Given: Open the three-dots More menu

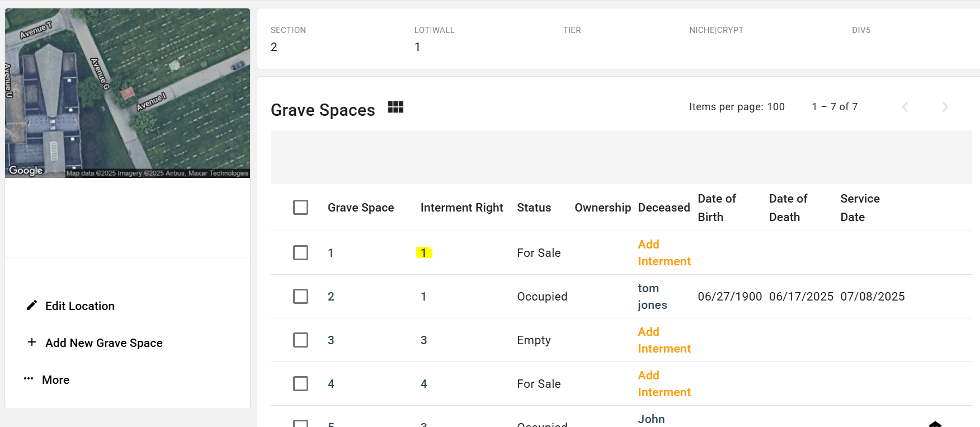Looking at the screenshot, I should pos(29,379).
